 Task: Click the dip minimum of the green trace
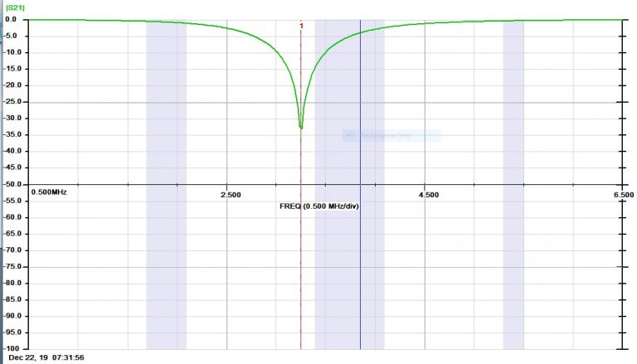click(300, 127)
